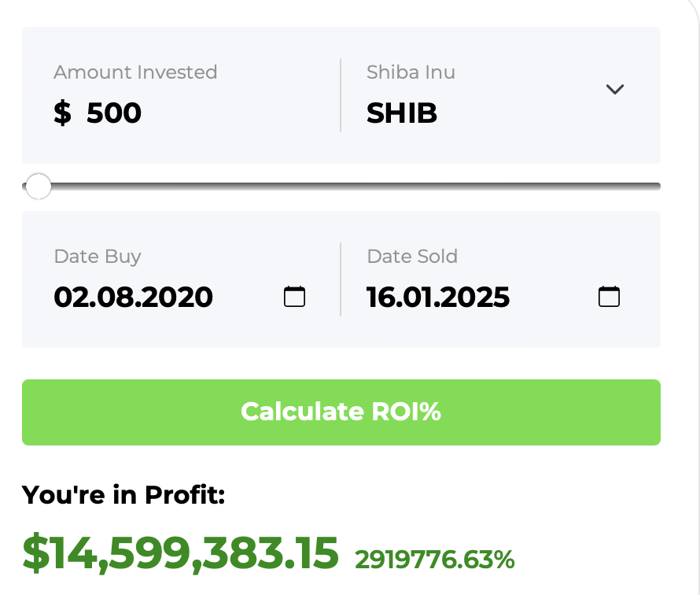Click the dollar sign in Amount Invested
Viewport: 700px width, 595px height.
[62, 113]
